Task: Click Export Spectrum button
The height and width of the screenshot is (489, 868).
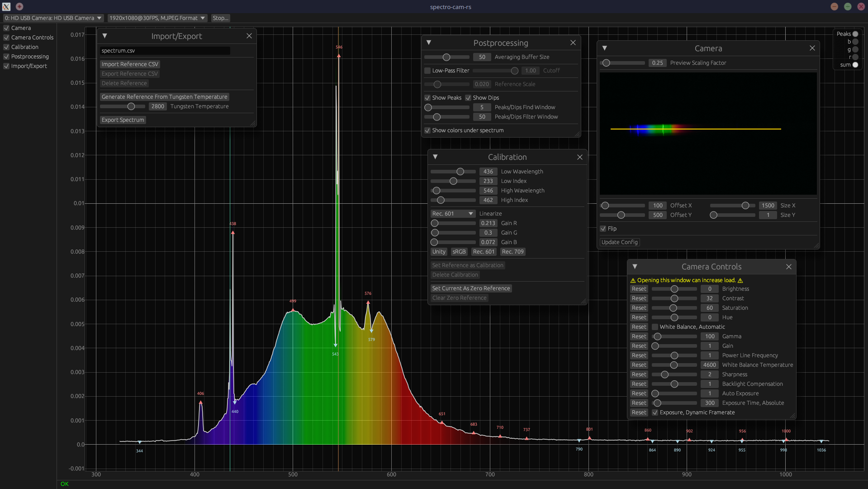Action: [x=123, y=120]
